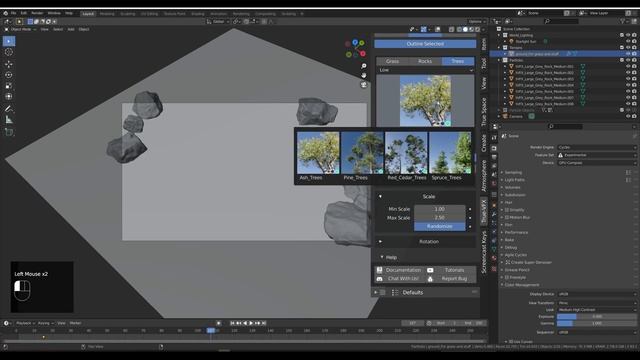This screenshot has height=360, width=640.
Task: Click the viewport pan hand icon
Action: [x=364, y=75]
